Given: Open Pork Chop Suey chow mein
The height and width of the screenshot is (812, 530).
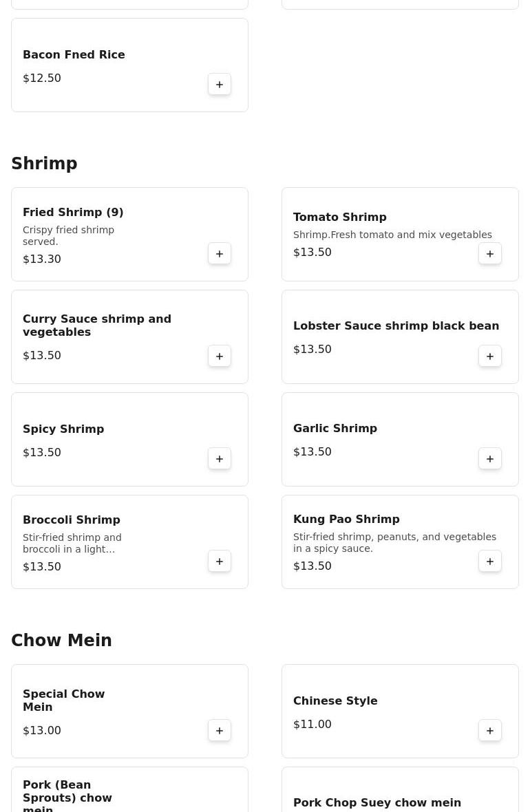Looking at the screenshot, I should [377, 802].
